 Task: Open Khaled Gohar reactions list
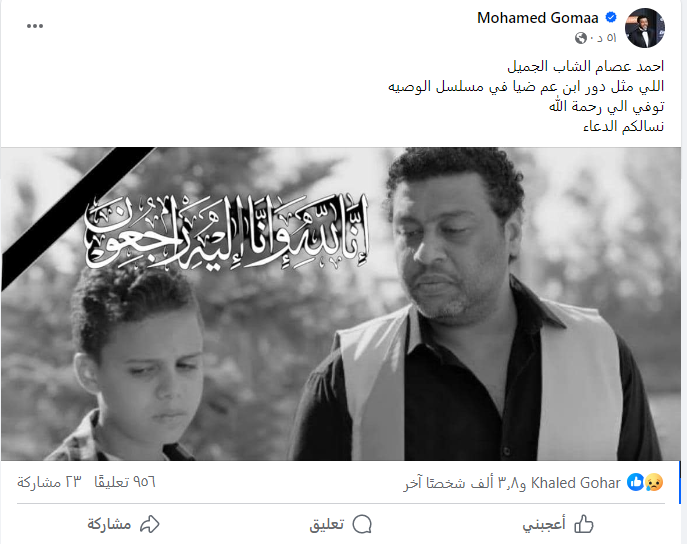(x=576, y=483)
